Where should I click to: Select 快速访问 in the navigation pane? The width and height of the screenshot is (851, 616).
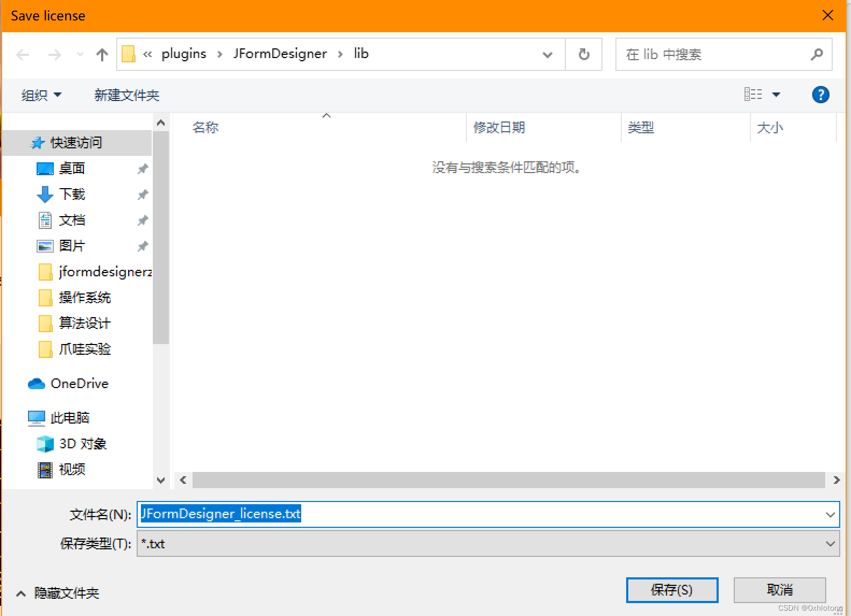pyautogui.click(x=77, y=143)
